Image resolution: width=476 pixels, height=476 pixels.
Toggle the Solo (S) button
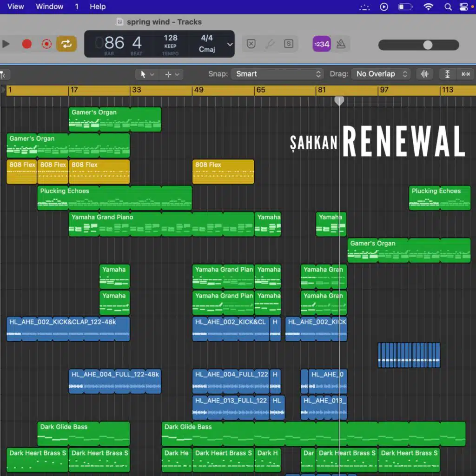[289, 44]
